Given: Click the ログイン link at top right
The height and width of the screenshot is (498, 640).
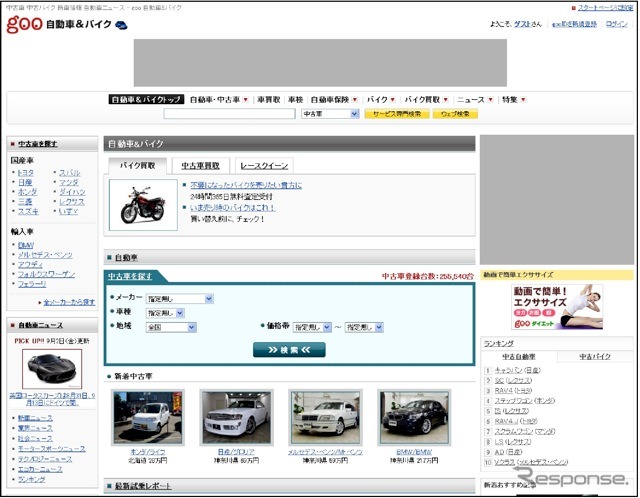Looking at the screenshot, I should (616, 24).
